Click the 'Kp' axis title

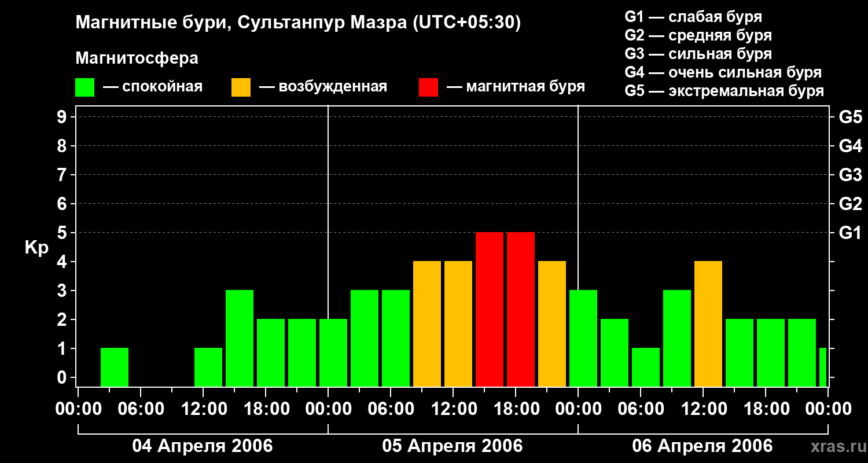pos(37,248)
